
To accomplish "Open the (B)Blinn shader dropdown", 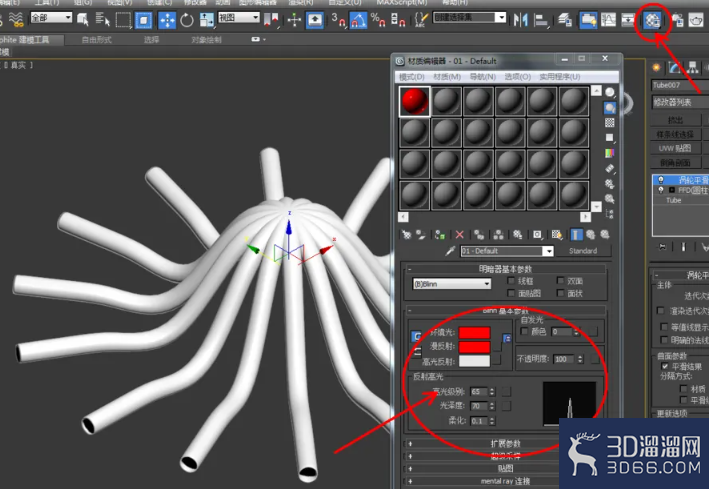I will point(452,284).
